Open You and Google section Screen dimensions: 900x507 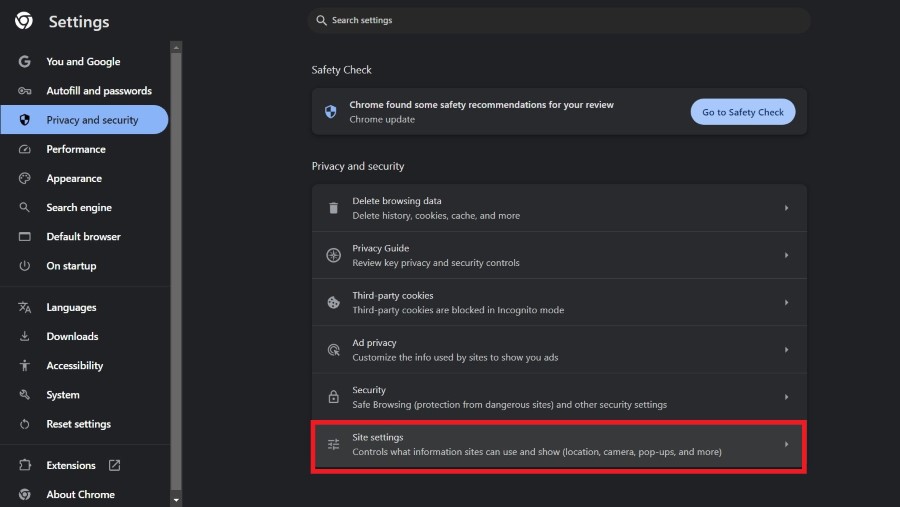pos(84,61)
